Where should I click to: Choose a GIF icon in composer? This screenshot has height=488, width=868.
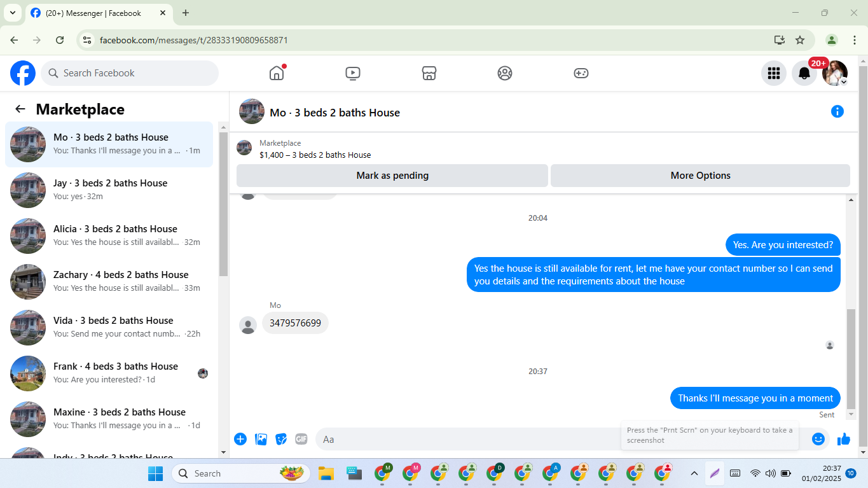tap(301, 439)
